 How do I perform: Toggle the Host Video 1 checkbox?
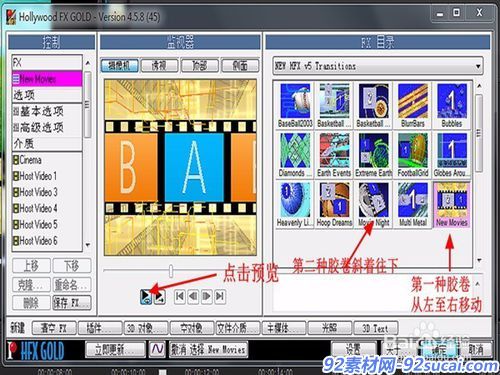point(16,176)
